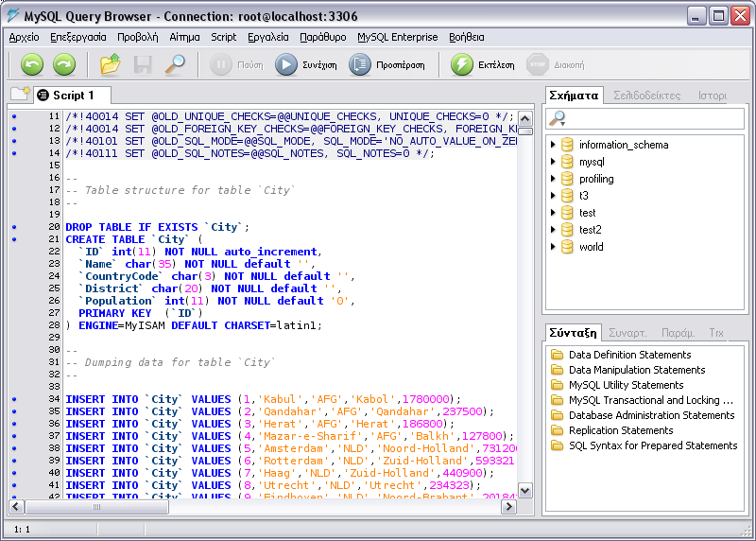Toggle breakpoint marker on line 11

point(14,116)
